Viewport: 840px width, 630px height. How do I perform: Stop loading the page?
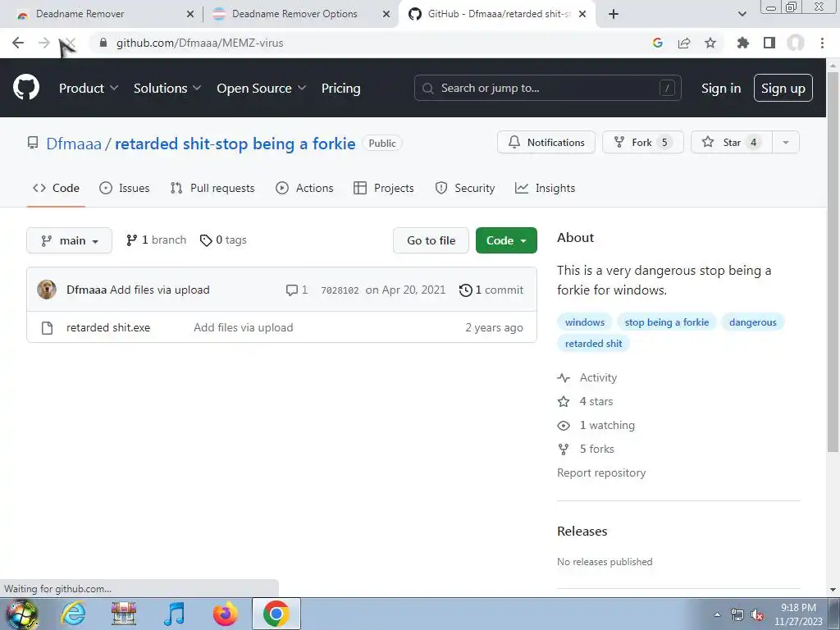pos(70,43)
